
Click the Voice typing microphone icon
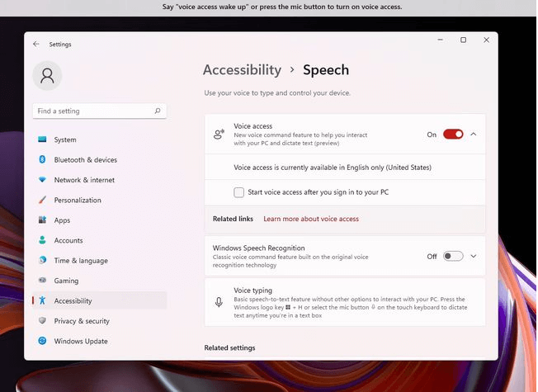[x=219, y=302]
